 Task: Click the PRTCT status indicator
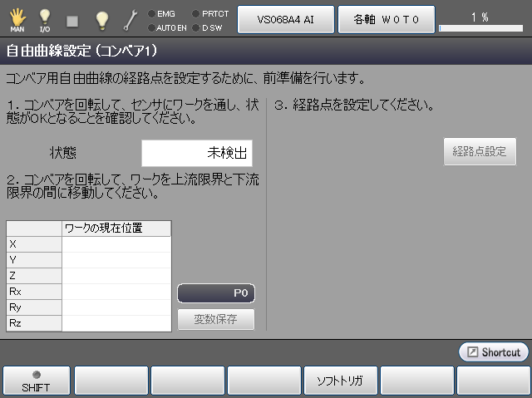[209, 13]
